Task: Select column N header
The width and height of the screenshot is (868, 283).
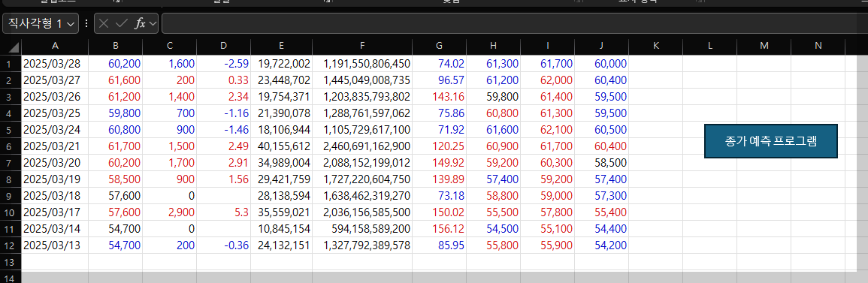Action: [x=818, y=46]
